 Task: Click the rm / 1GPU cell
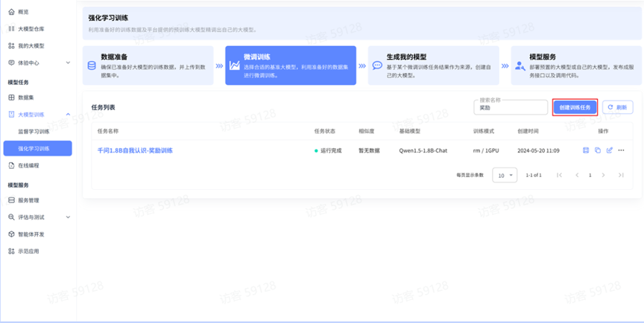click(486, 150)
